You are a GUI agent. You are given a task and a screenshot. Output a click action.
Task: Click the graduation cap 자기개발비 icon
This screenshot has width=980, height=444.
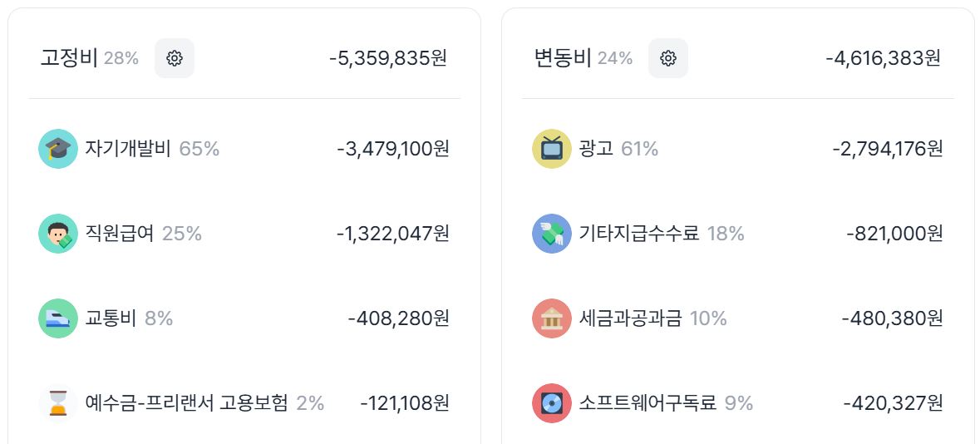coord(58,149)
